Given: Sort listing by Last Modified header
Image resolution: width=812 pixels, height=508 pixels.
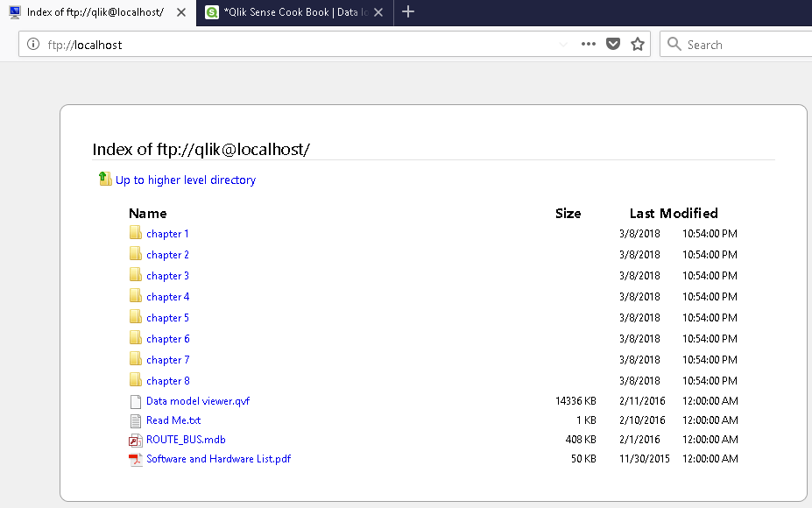Looking at the screenshot, I should [x=674, y=214].
